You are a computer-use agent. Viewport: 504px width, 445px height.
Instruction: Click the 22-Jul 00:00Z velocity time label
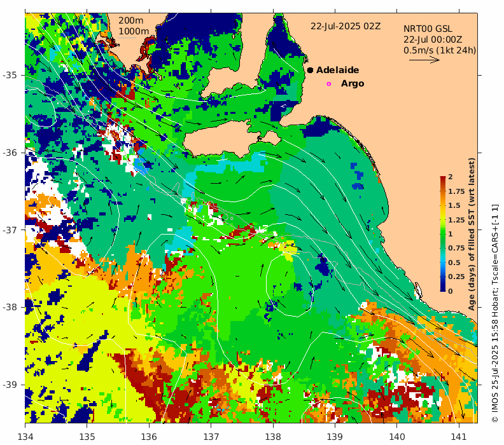point(433,39)
